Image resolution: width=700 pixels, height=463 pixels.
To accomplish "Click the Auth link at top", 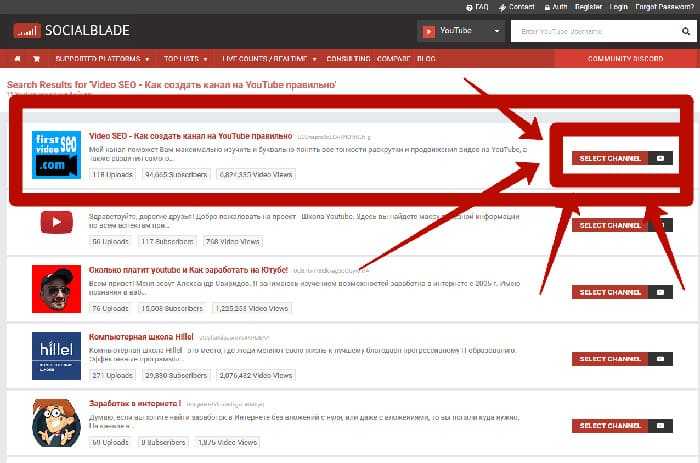I will coord(556,7).
